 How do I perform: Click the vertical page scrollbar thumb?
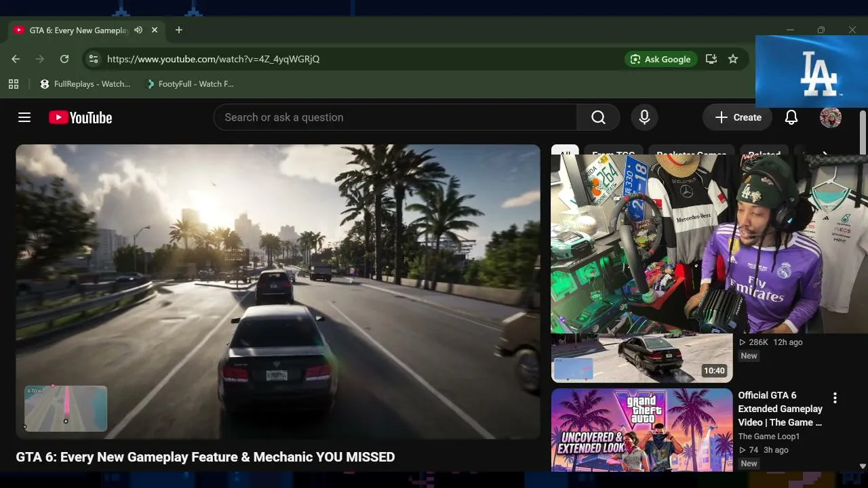click(x=863, y=132)
